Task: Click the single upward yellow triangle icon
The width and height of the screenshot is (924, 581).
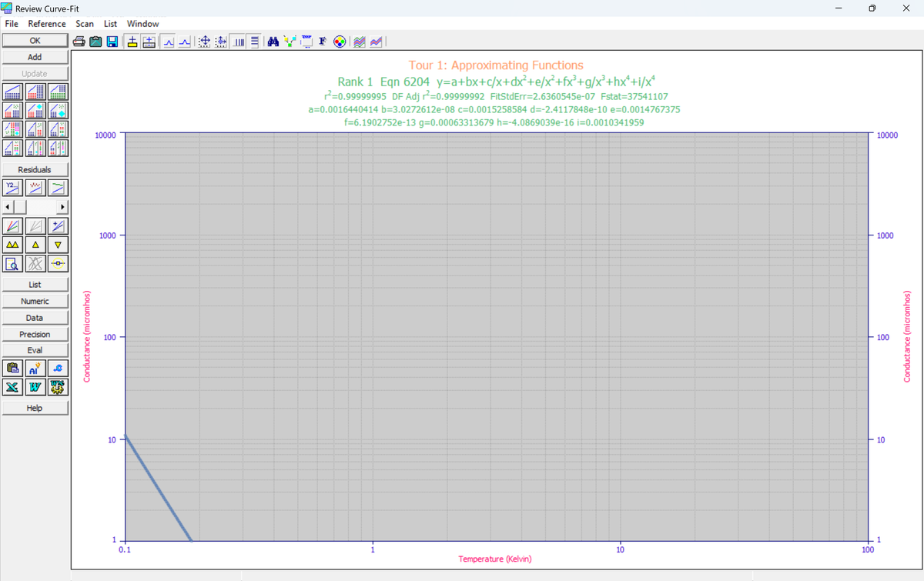Action: [x=35, y=244]
